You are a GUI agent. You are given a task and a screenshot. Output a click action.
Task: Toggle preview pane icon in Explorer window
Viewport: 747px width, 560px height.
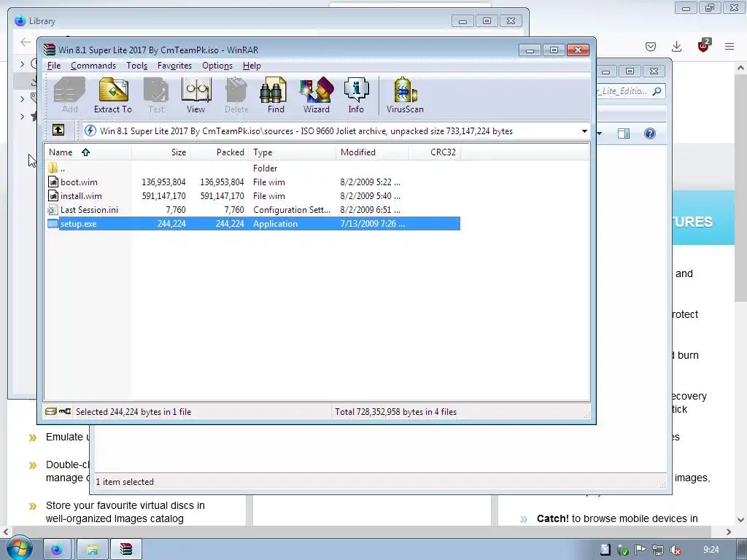click(x=624, y=133)
